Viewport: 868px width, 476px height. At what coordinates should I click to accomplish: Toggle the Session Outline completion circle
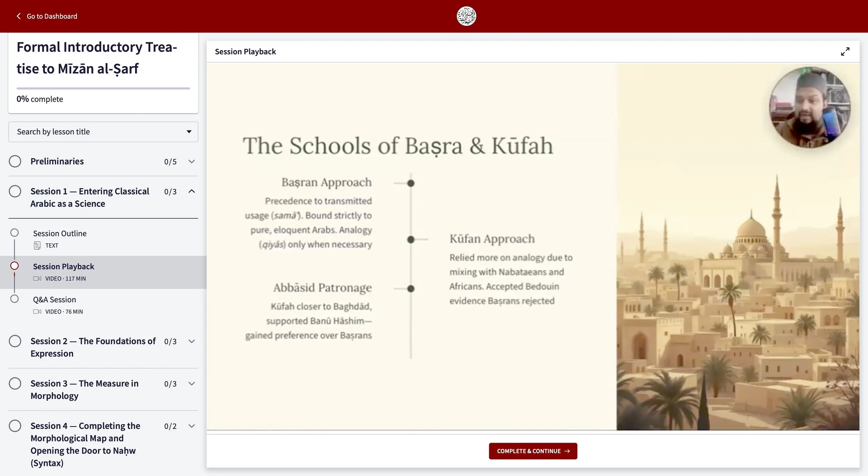coord(14,233)
